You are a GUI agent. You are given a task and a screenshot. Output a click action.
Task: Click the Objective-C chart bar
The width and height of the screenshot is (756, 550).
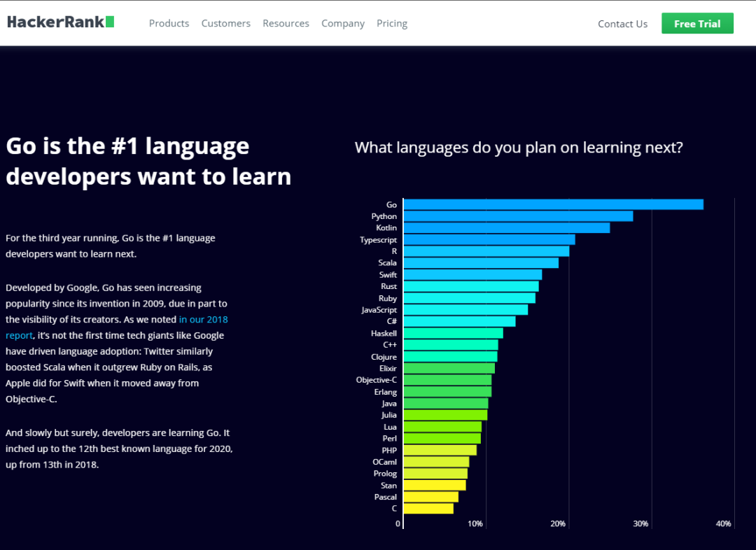click(447, 380)
